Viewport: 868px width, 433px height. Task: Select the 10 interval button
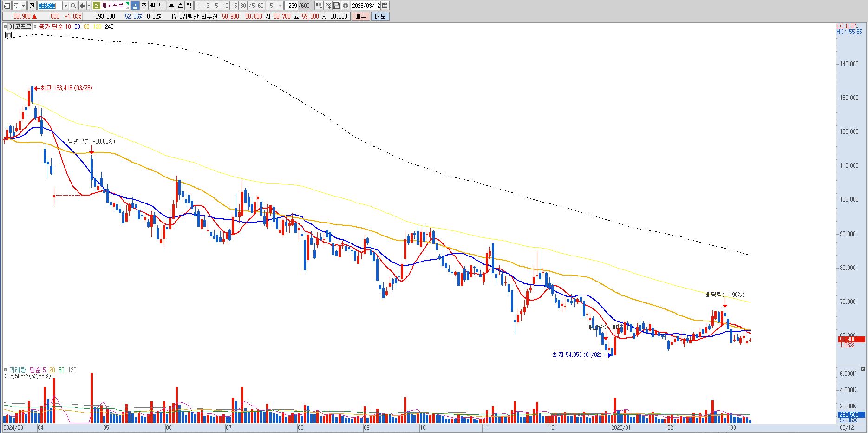point(225,6)
